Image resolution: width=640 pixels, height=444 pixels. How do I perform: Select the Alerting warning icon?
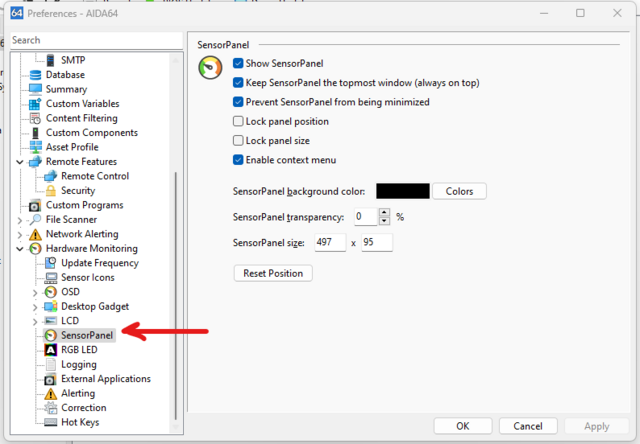click(x=51, y=393)
